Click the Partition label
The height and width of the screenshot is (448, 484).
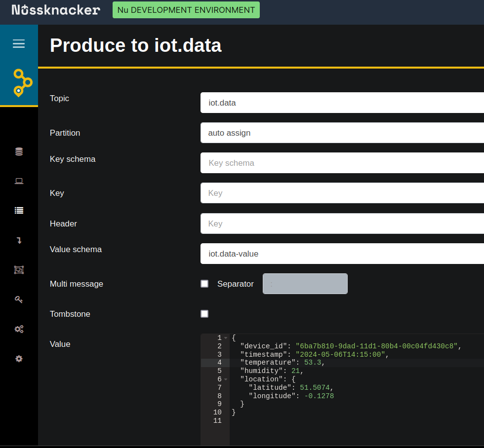[65, 133]
